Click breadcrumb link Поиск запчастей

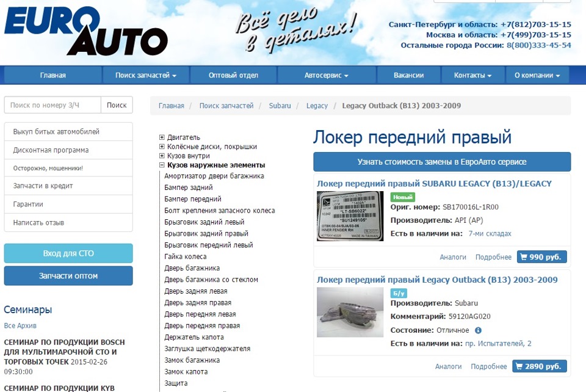click(226, 106)
